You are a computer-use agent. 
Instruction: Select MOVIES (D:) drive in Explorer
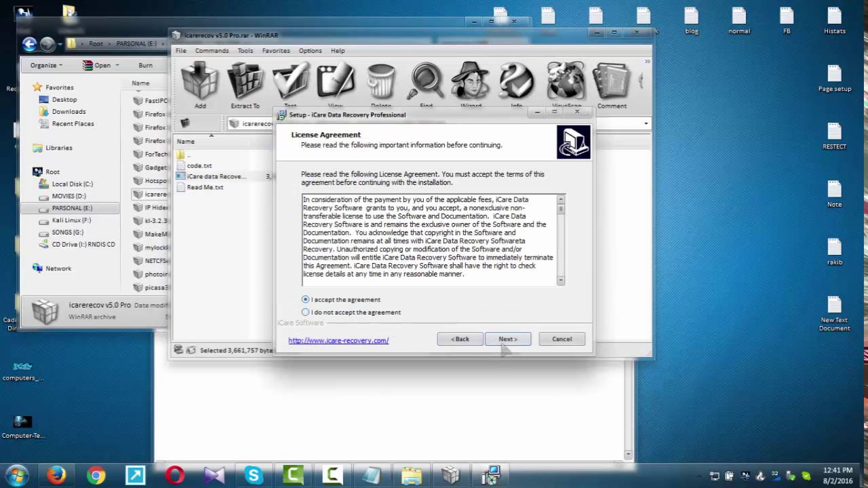point(68,197)
